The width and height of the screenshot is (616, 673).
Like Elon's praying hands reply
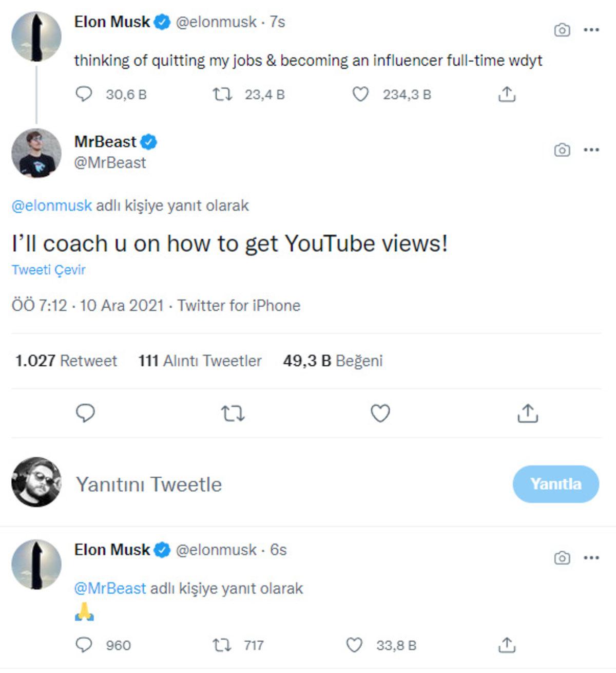[354, 645]
